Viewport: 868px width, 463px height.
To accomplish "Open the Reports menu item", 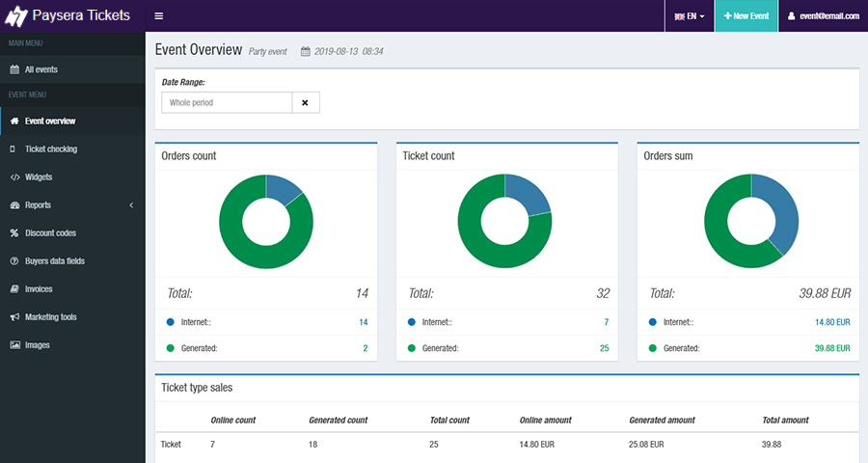I will point(38,205).
